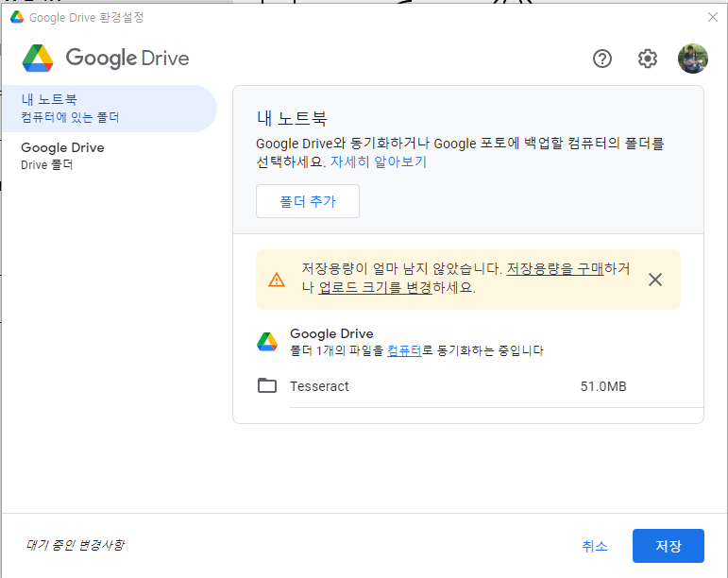Image resolution: width=728 pixels, height=578 pixels.
Task: Click the small Drive icon in title bar
Action: pyautogui.click(x=17, y=18)
